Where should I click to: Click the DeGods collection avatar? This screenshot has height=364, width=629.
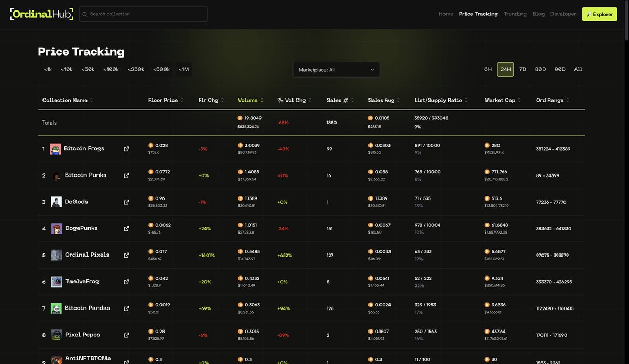[x=57, y=202]
